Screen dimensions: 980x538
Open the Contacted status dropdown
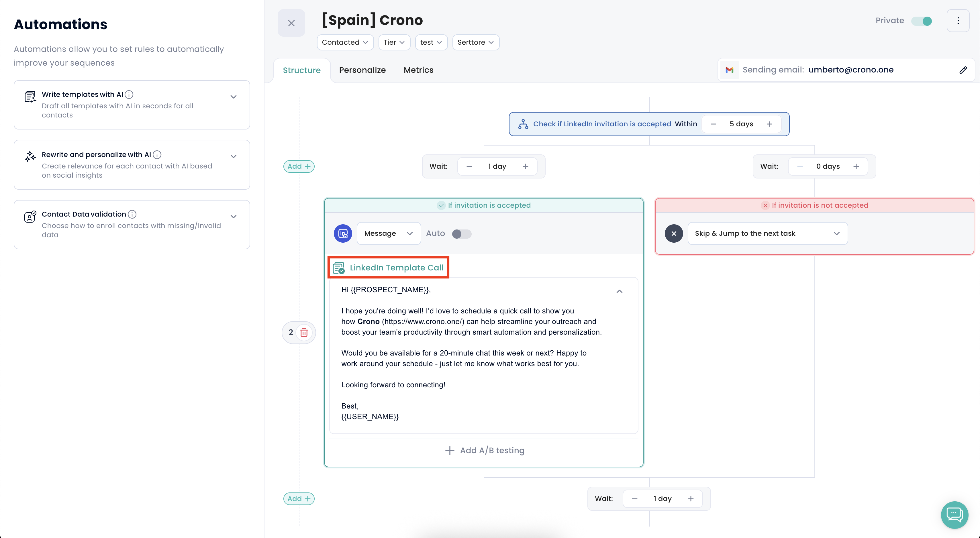[x=345, y=42]
